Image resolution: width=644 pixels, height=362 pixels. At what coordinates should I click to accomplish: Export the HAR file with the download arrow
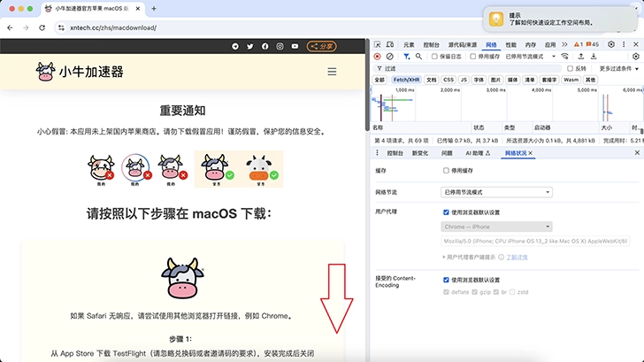(x=594, y=57)
